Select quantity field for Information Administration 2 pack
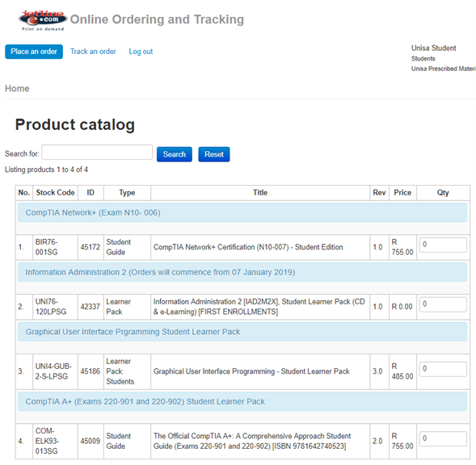 [443, 304]
